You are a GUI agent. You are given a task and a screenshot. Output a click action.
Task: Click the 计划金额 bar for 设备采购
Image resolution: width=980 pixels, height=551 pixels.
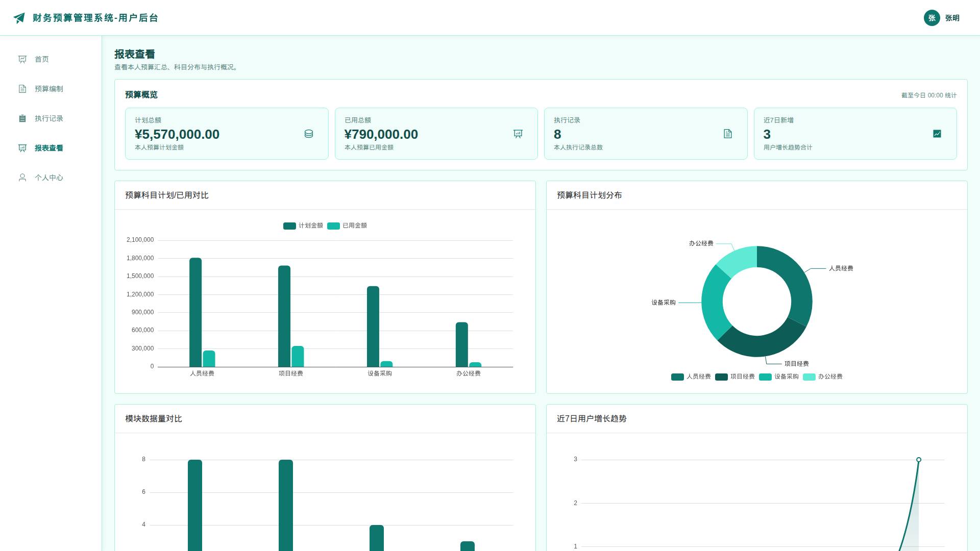(373, 327)
